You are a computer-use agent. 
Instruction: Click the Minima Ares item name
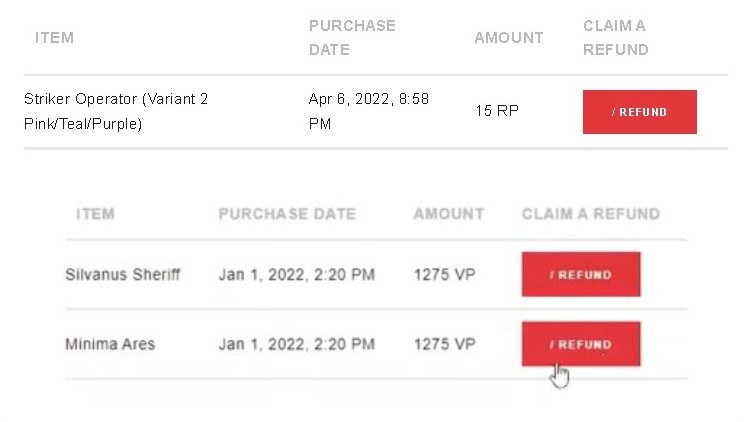pos(110,344)
